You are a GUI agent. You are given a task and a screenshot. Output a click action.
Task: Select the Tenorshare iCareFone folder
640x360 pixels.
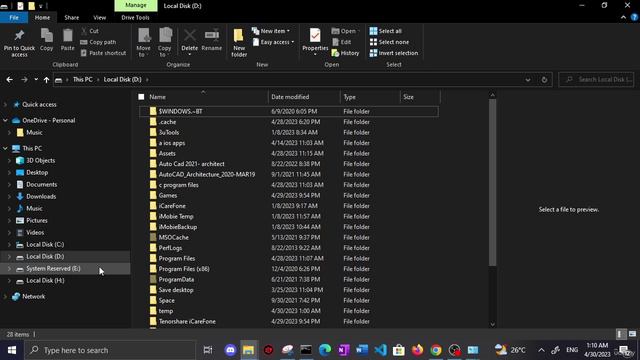(289, 322)
